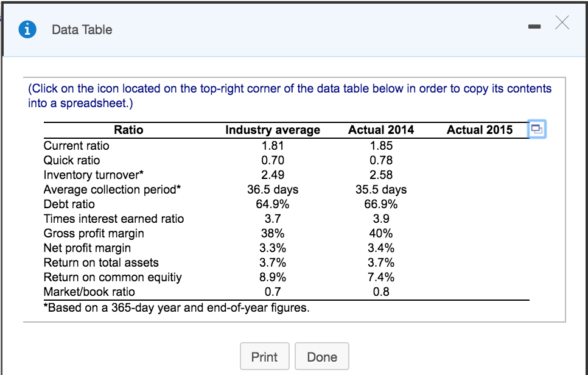Close the Data Table dialog with X
This screenshot has height=375, width=588.
coord(562,24)
